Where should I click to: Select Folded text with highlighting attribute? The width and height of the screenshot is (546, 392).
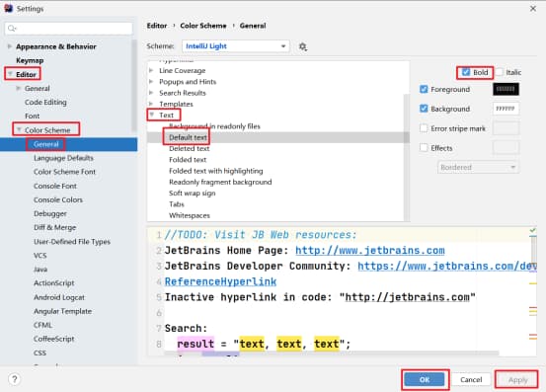(x=216, y=171)
